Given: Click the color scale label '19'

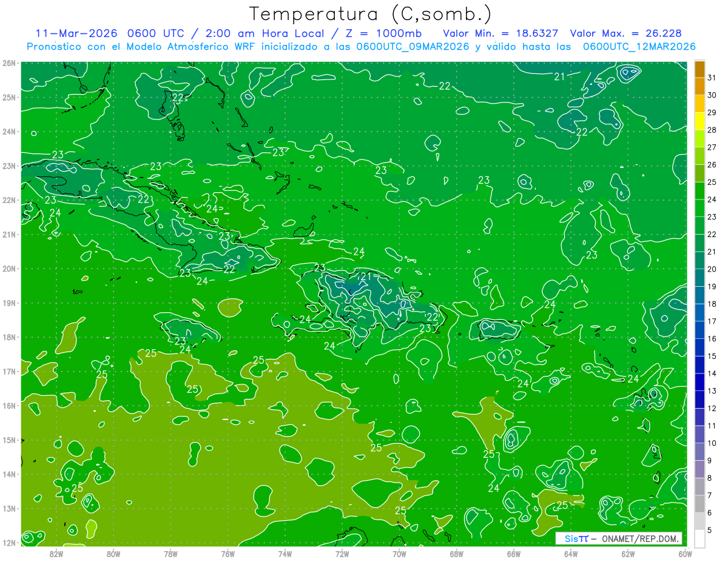Looking at the screenshot, I should [712, 287].
